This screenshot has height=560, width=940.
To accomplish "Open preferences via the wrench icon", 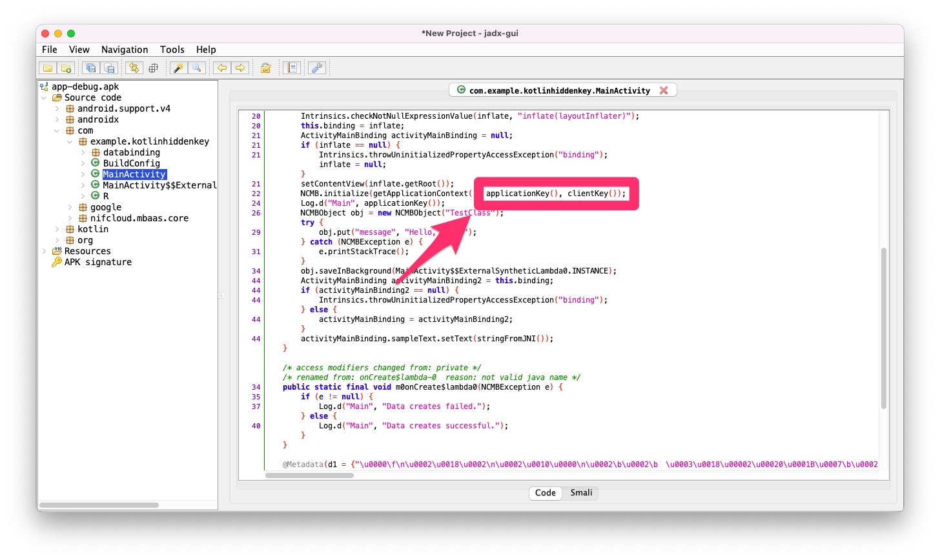I will [x=317, y=68].
